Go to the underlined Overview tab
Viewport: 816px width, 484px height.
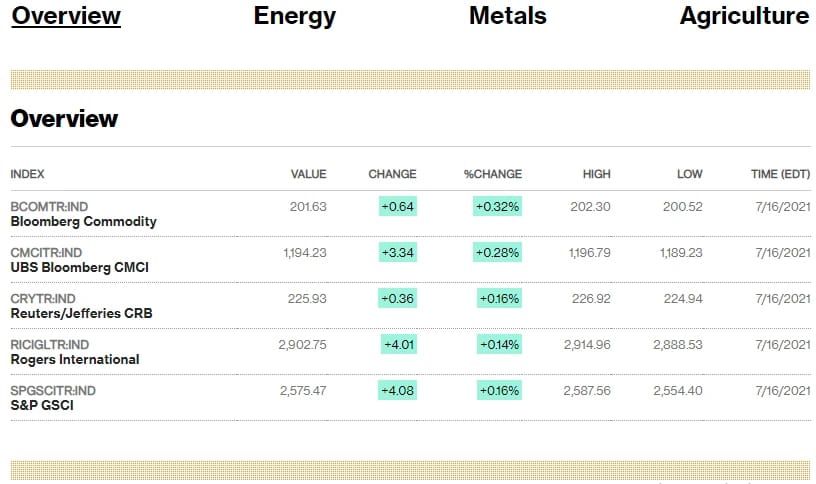66,16
